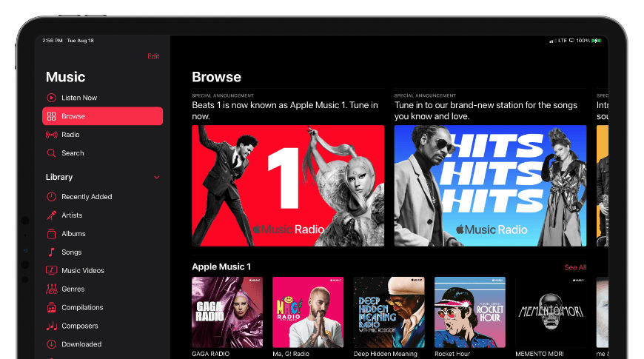Click the 'Deep Hidden Meaning' caption
Screen dimensions: 644x359
point(385,354)
